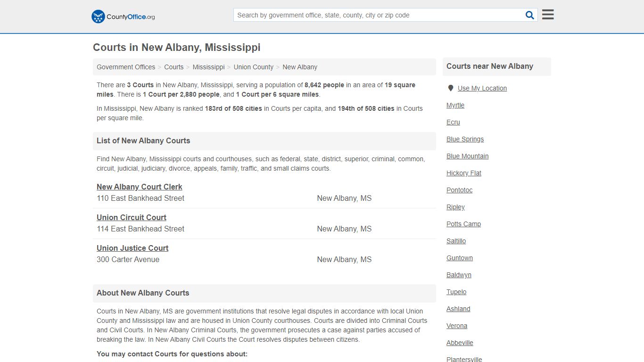Select New Albany breadcrumb
The height and width of the screenshot is (362, 644).
point(300,67)
